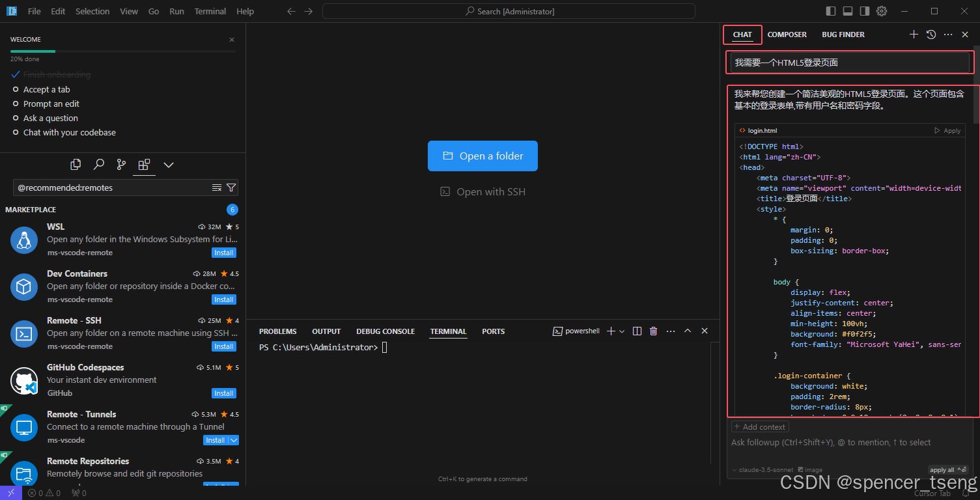The image size is (980, 500).
Task: Select 'Accept a tab' onboarding step
Action: pyautogui.click(x=46, y=90)
